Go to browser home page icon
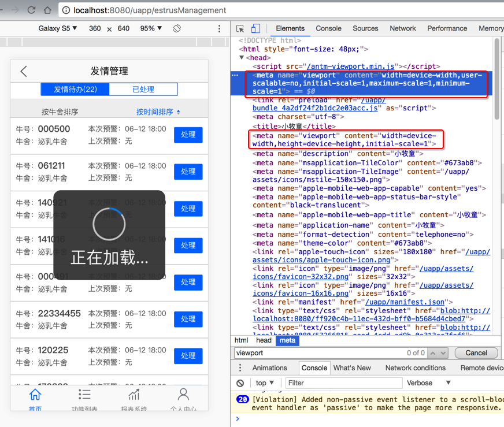This screenshot has height=427, width=504. point(47,10)
